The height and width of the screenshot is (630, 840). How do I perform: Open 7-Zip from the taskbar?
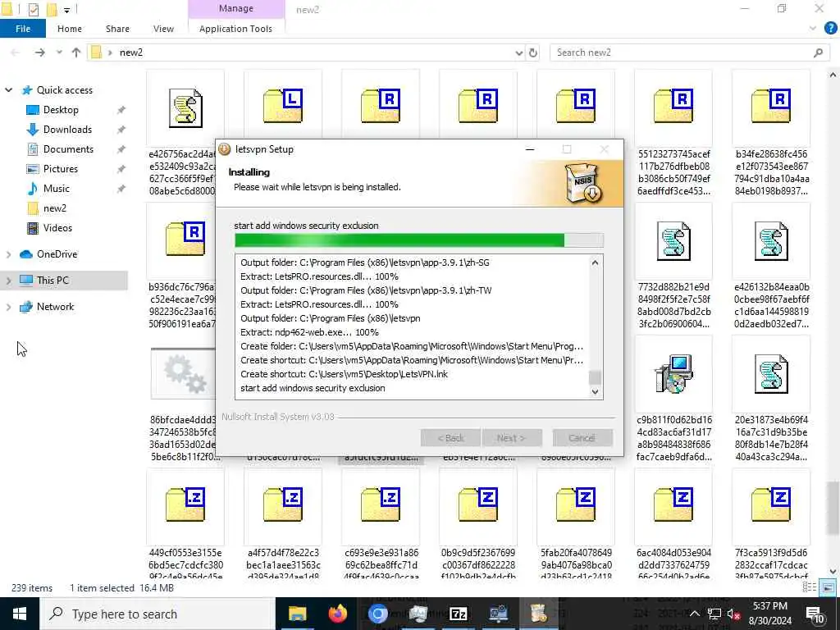[459, 614]
